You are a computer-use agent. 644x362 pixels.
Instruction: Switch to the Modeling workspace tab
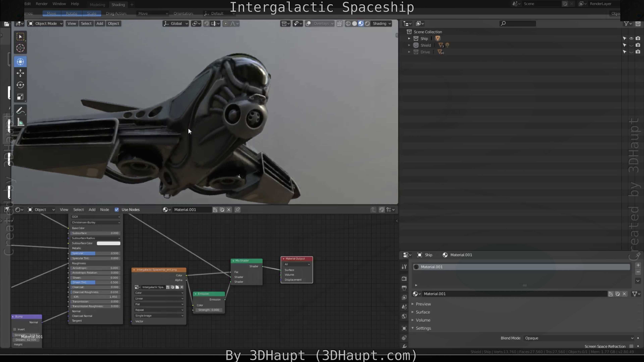[97, 5]
